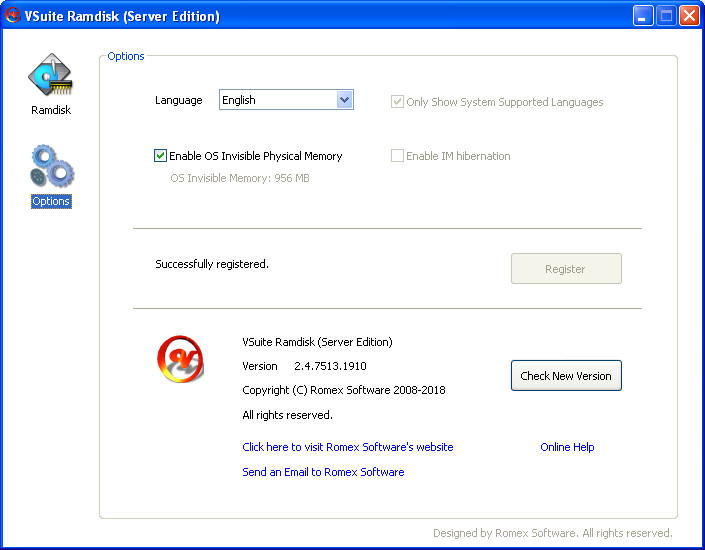
Task: Click the highlighted Options sidebar label
Action: click(x=51, y=201)
